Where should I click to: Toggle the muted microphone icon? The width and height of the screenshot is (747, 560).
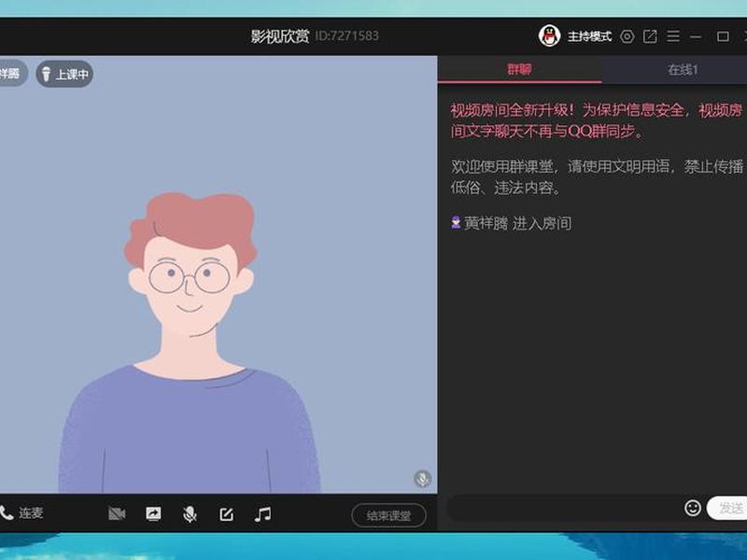point(190,514)
